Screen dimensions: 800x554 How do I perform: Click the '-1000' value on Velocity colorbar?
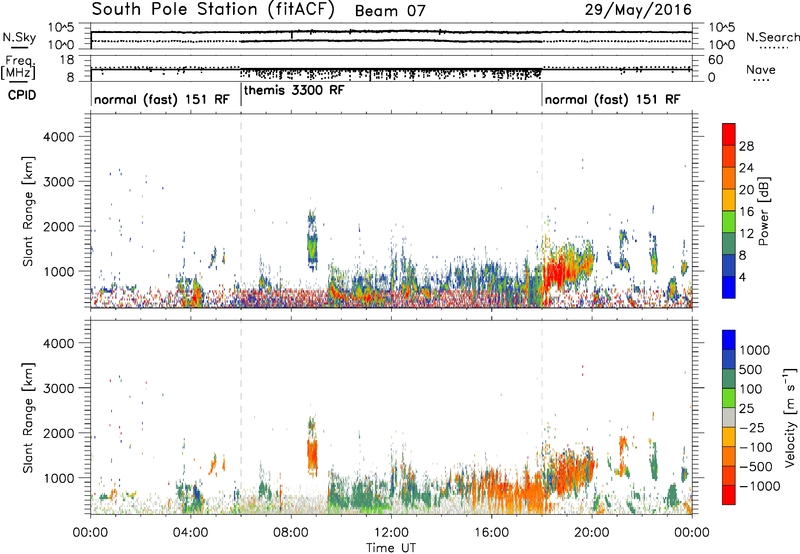click(x=760, y=486)
